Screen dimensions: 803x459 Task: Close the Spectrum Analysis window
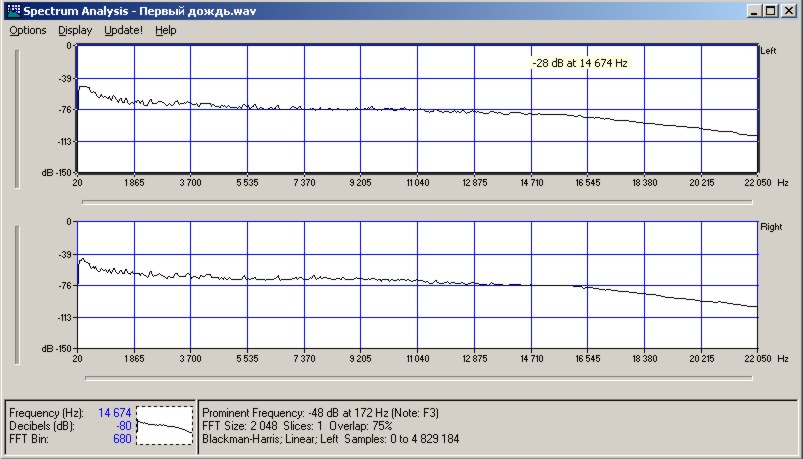[788, 10]
